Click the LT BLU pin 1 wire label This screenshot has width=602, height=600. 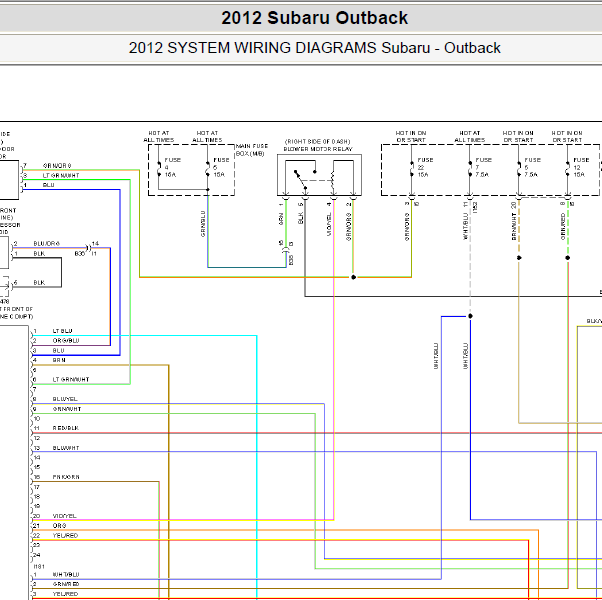click(62, 331)
